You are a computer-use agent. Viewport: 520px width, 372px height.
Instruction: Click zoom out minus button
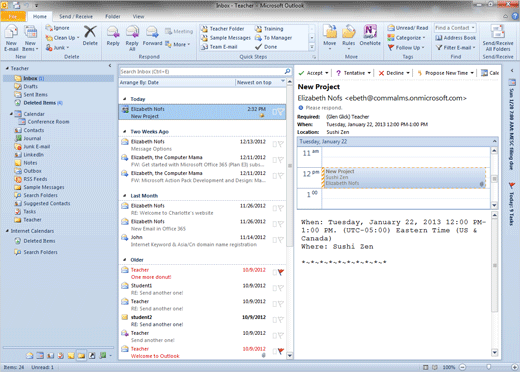pos(463,367)
